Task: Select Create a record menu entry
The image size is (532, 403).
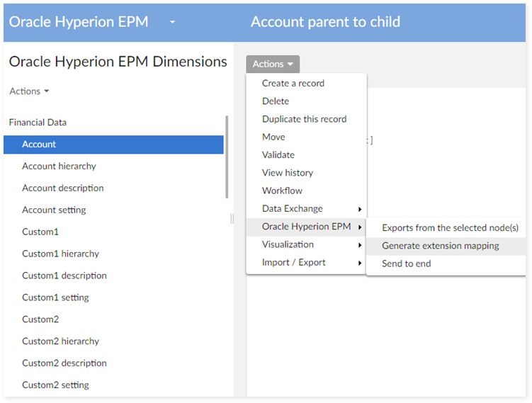Action: click(293, 83)
